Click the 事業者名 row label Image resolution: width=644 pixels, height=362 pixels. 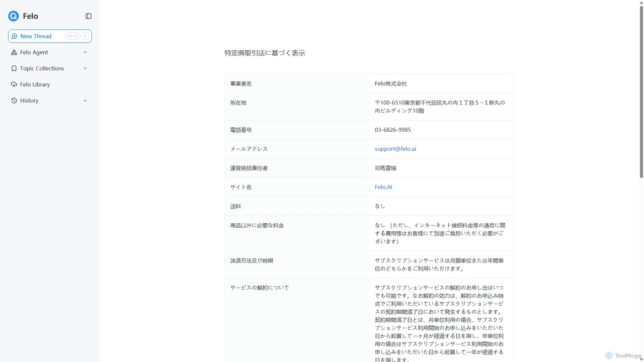(241, 83)
